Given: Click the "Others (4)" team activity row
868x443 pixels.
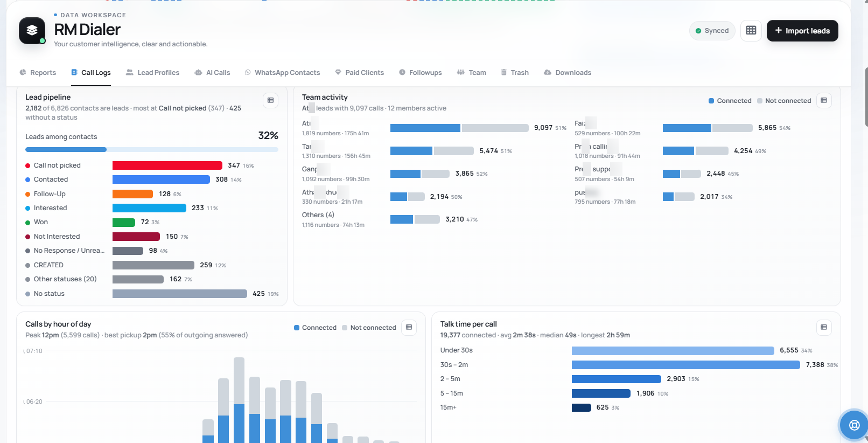Looking at the screenshot, I should point(390,219).
